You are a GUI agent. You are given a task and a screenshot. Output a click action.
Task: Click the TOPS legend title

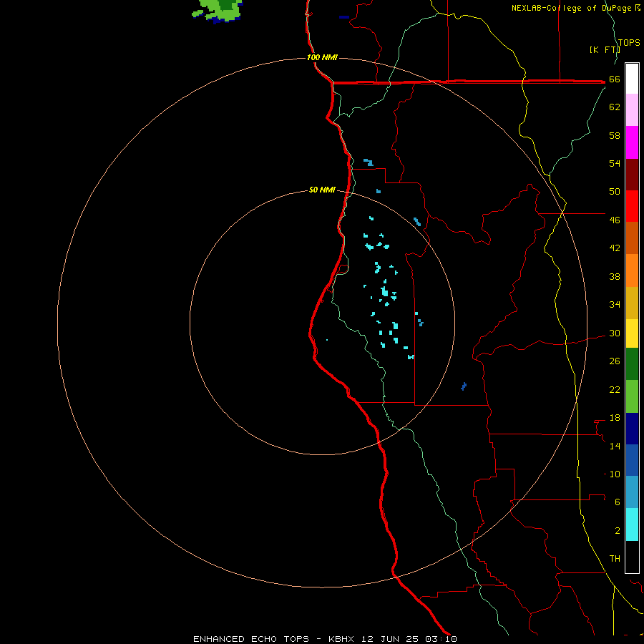click(x=629, y=42)
